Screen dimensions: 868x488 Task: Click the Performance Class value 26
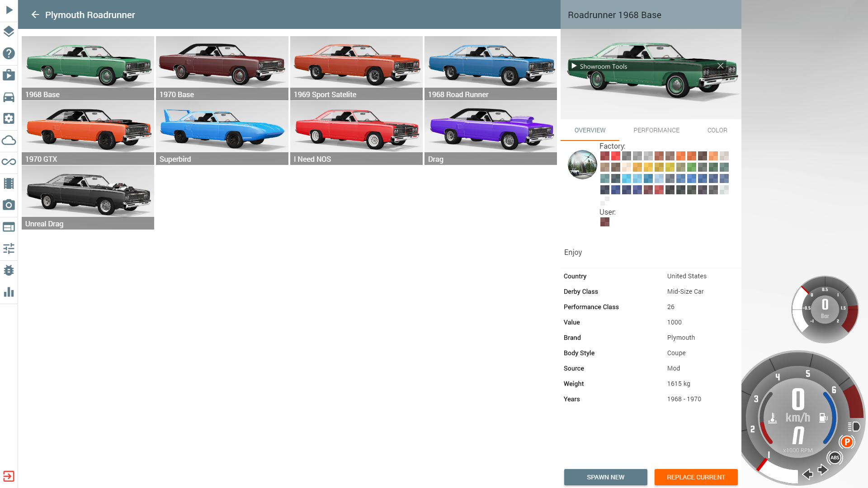pos(670,307)
